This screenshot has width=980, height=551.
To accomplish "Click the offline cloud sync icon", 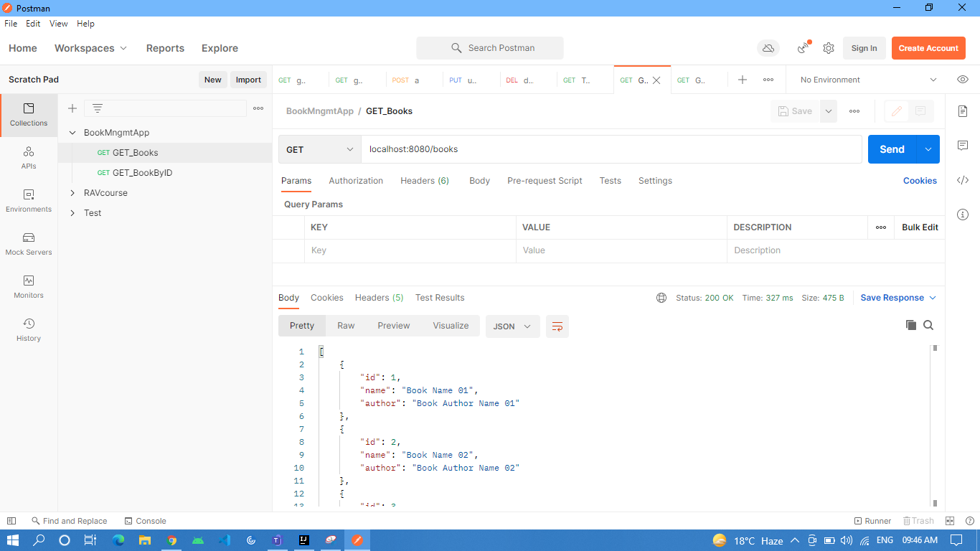I will point(768,48).
